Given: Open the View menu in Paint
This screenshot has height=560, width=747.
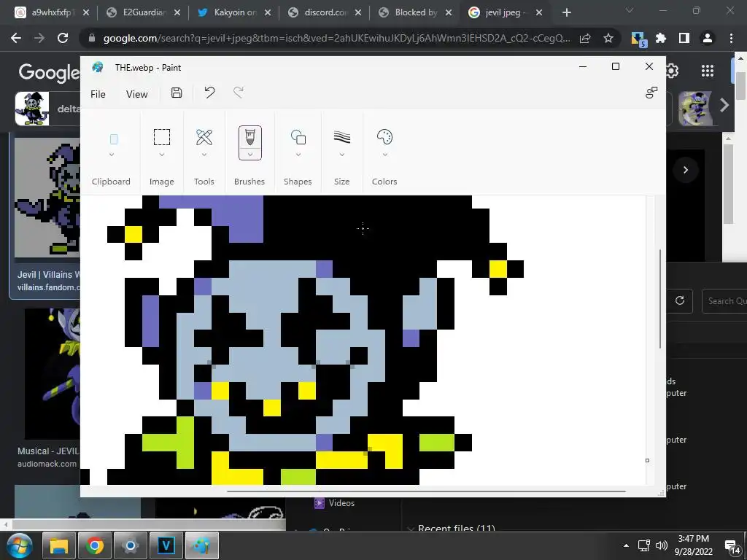Looking at the screenshot, I should pos(136,94).
